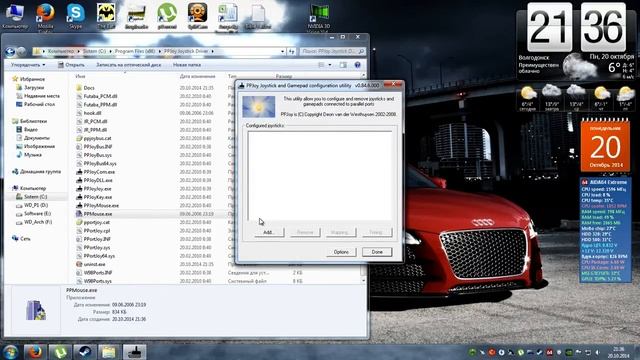
Task: Sort by Дата изменения column header
Action: 197,76
